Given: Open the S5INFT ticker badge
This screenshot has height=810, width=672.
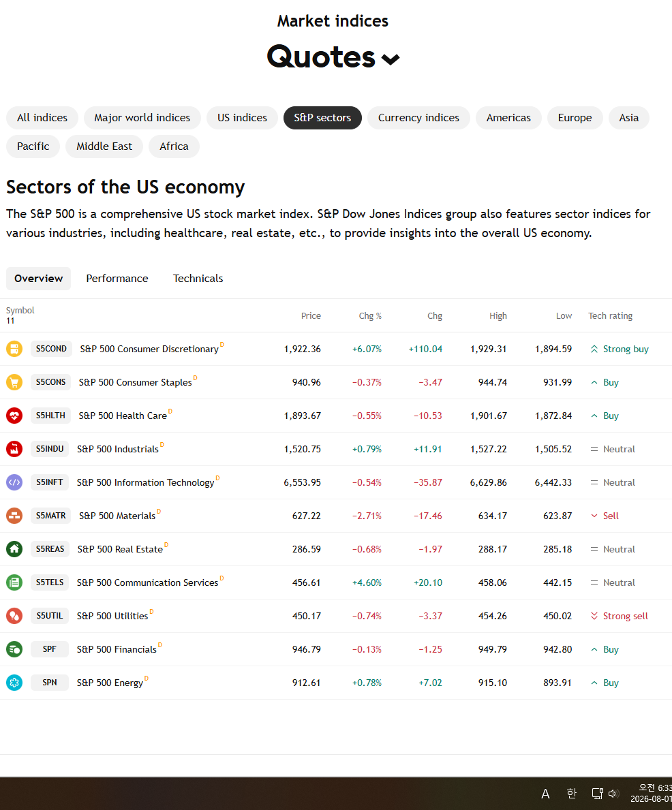Looking at the screenshot, I should click(50, 482).
